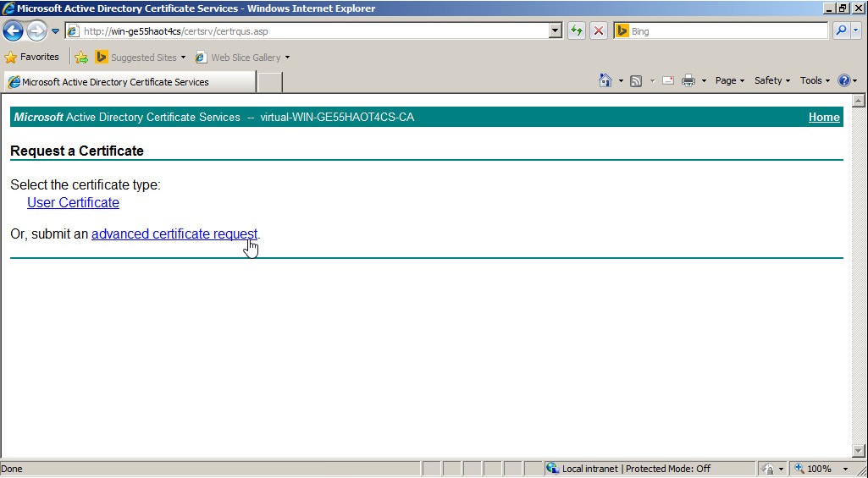Image resolution: width=868 pixels, height=478 pixels.
Task: Click the Home page house icon
Action: (605, 81)
